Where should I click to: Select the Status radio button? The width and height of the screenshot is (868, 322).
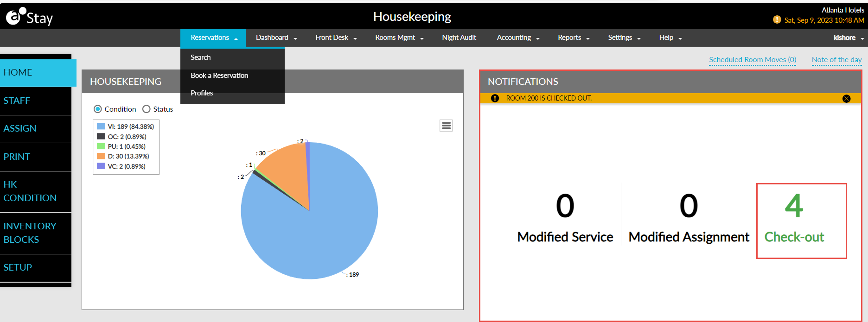[147, 109]
